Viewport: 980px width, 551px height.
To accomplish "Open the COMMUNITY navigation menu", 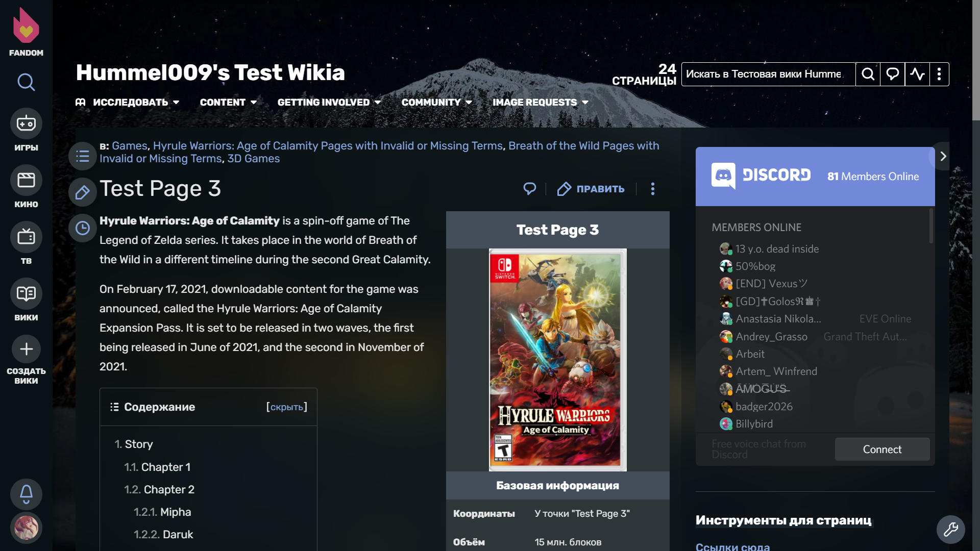I will click(x=436, y=103).
